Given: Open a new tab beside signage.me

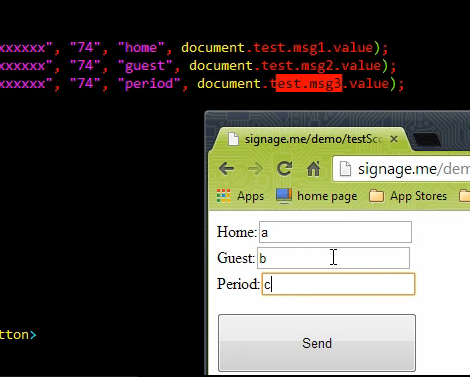Looking at the screenshot, I should coord(427,140).
